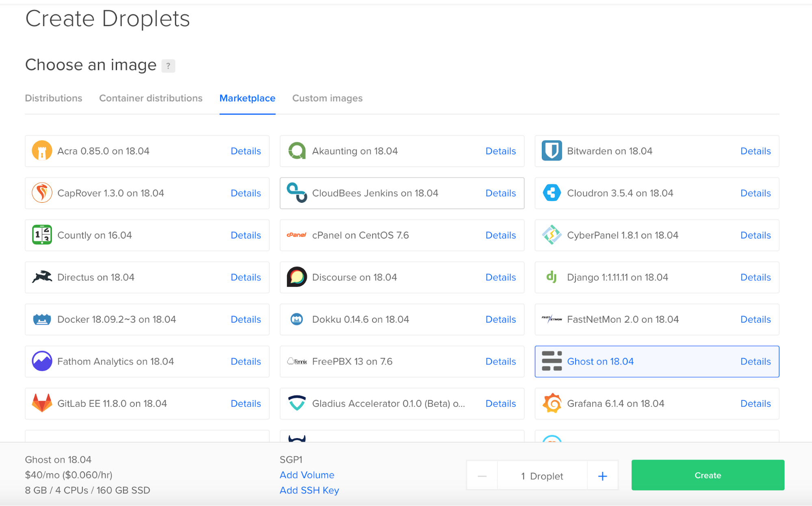The height and width of the screenshot is (506, 812).
Task: Click the Django dj icon
Action: pyautogui.click(x=552, y=277)
